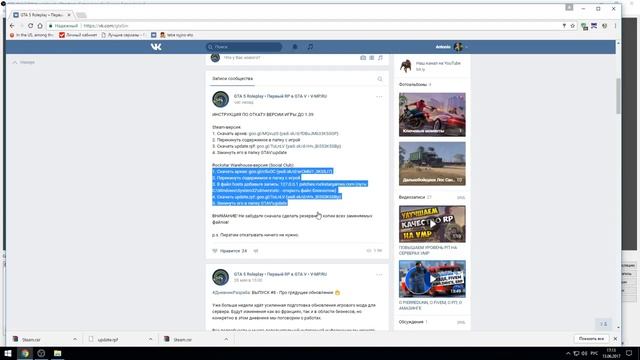Click 'Показать все' downloads button
Viewport: 640px width, 360px height.
(x=591, y=339)
